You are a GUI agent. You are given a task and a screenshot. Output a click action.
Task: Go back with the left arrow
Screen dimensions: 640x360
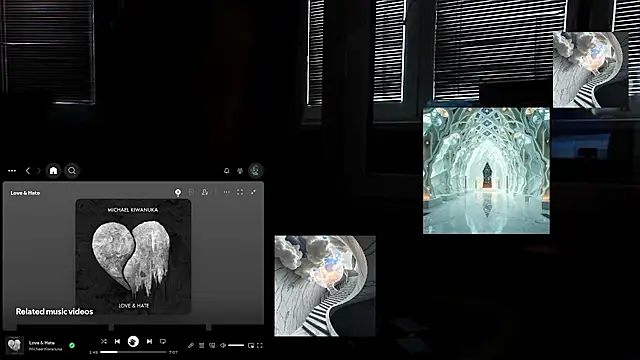coord(28,171)
